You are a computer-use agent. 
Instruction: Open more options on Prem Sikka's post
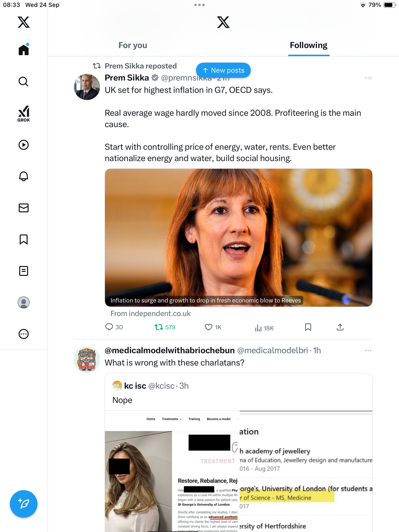coord(368,78)
